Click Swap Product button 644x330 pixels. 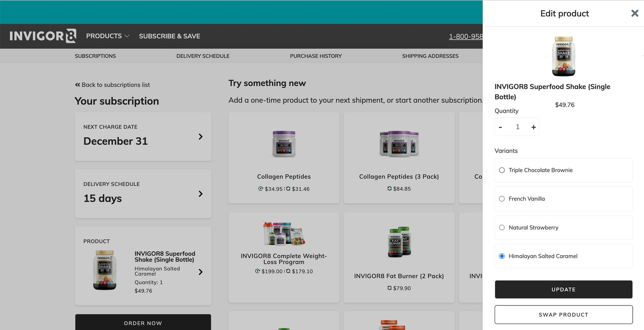pyautogui.click(x=563, y=314)
